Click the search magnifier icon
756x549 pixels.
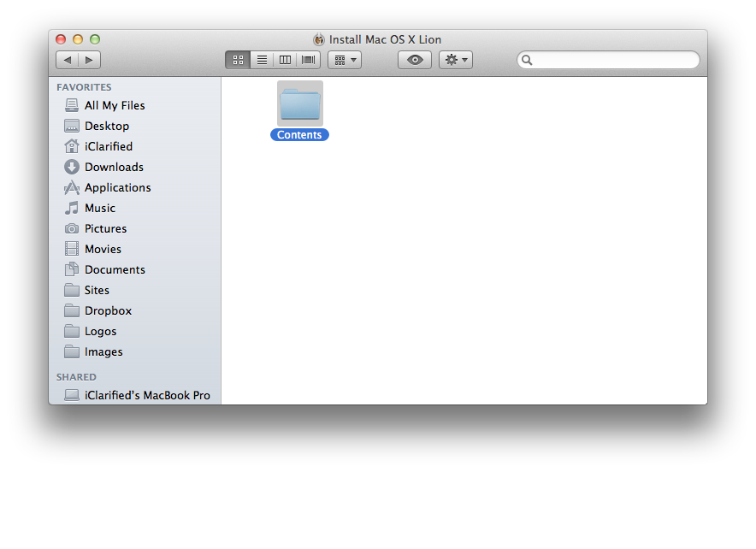pos(527,60)
